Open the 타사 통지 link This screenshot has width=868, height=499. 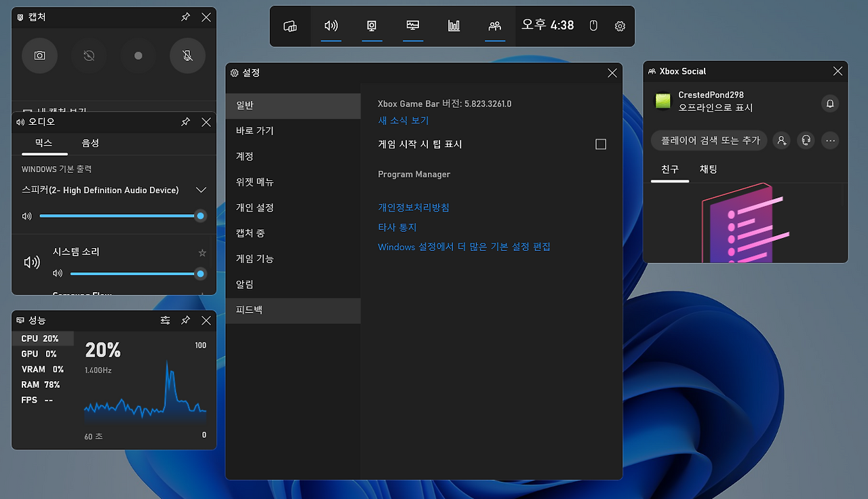397,228
